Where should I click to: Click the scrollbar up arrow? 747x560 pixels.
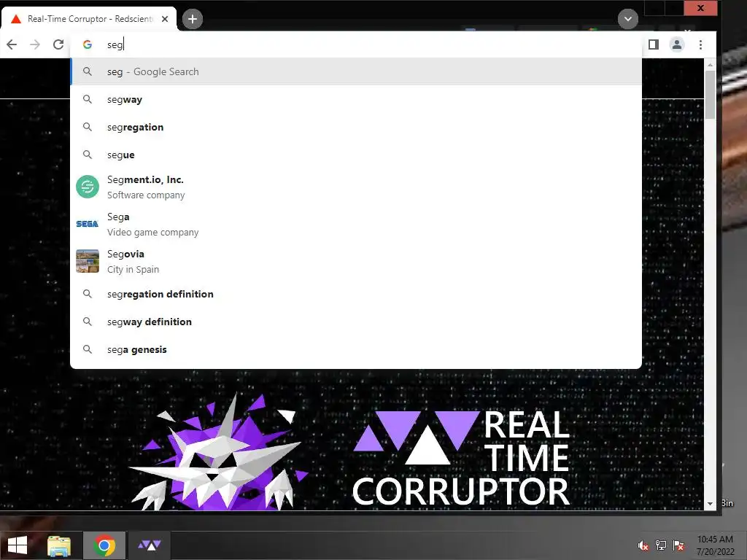coord(711,64)
